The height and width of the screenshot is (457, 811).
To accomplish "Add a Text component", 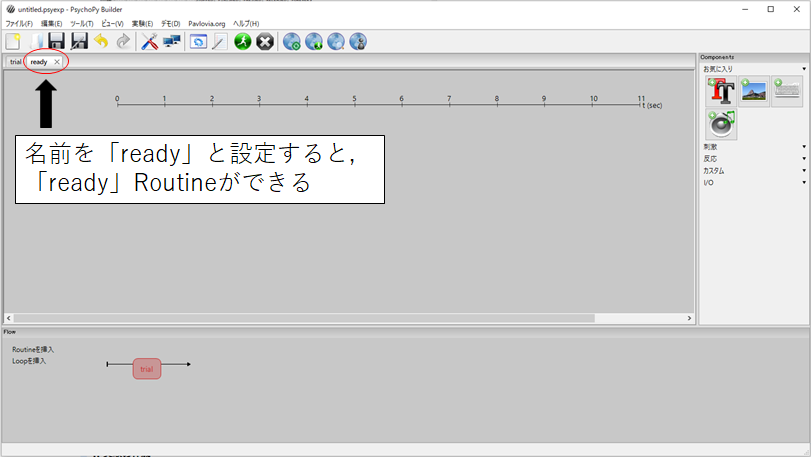I will (x=721, y=91).
